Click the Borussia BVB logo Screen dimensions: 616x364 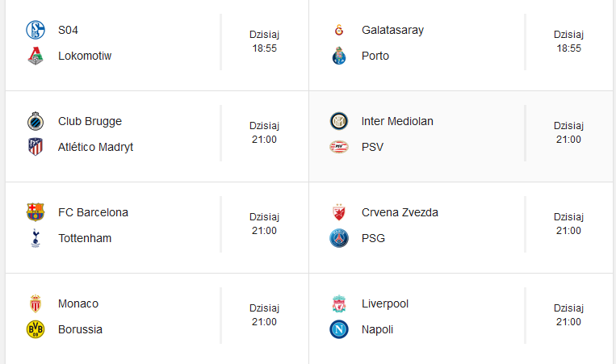click(36, 330)
